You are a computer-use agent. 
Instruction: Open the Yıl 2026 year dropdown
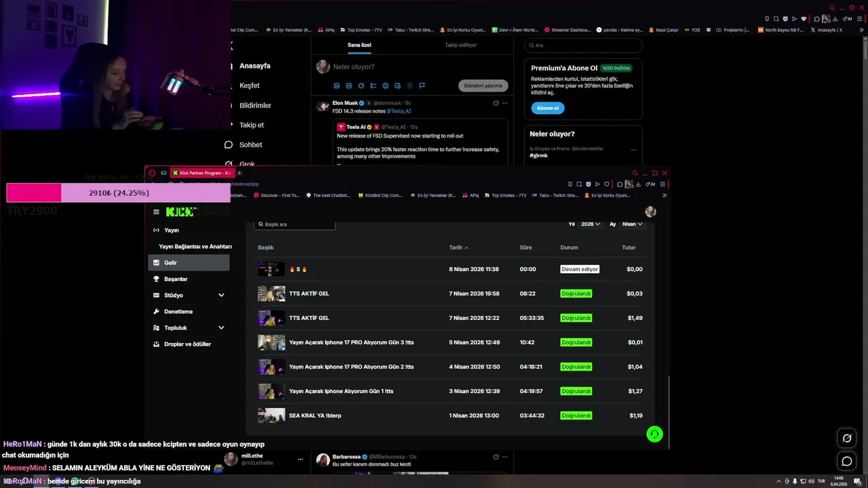[590, 224]
